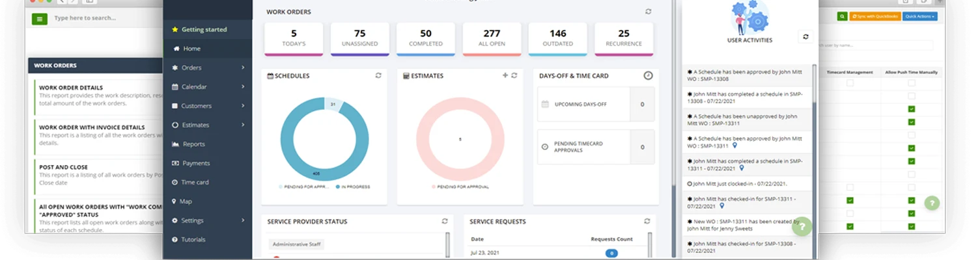Click the star icon beside Getting started

click(175, 29)
